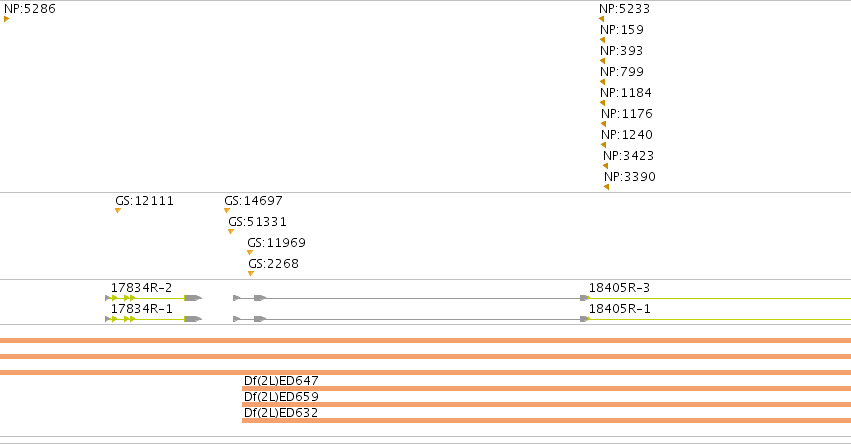Image resolution: width=851 pixels, height=444 pixels.
Task: Open the NP:5233 label
Action: (624, 9)
